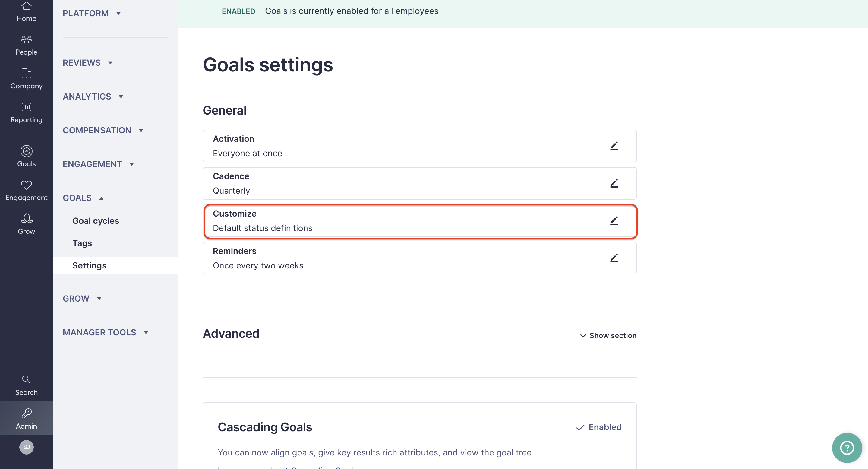
Task: Switch to Goal cycles
Action: pyautogui.click(x=96, y=221)
